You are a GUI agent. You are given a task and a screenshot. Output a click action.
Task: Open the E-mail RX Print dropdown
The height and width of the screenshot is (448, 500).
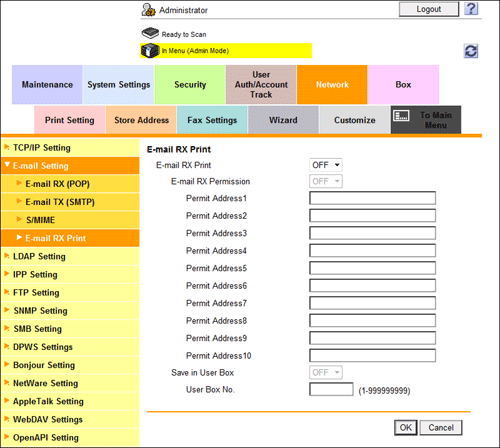pyautogui.click(x=326, y=165)
